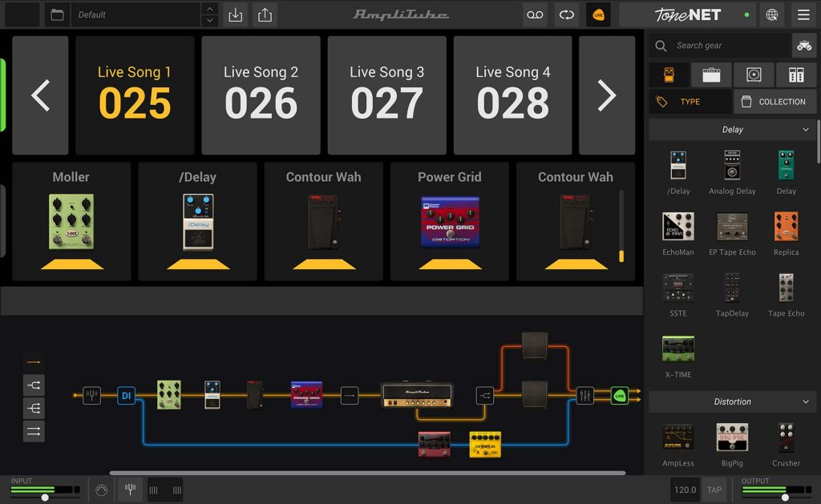Click the save preset download icon
The width and height of the screenshot is (821, 504).
pos(235,14)
